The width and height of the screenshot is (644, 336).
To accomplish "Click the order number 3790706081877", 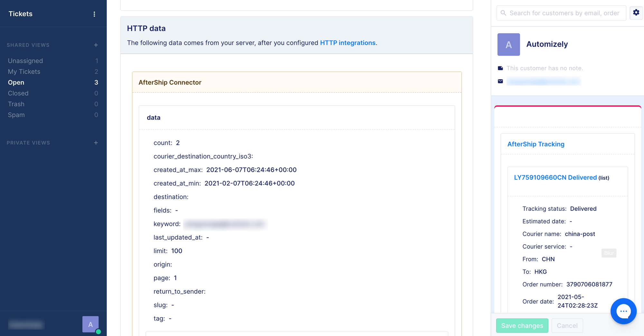I will [x=589, y=285].
